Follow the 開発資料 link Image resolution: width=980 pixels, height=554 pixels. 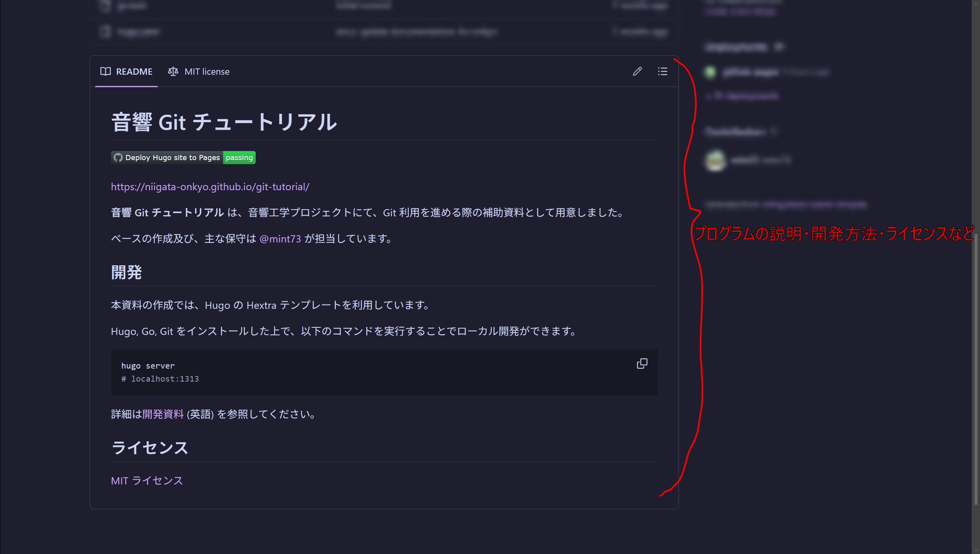pos(163,414)
